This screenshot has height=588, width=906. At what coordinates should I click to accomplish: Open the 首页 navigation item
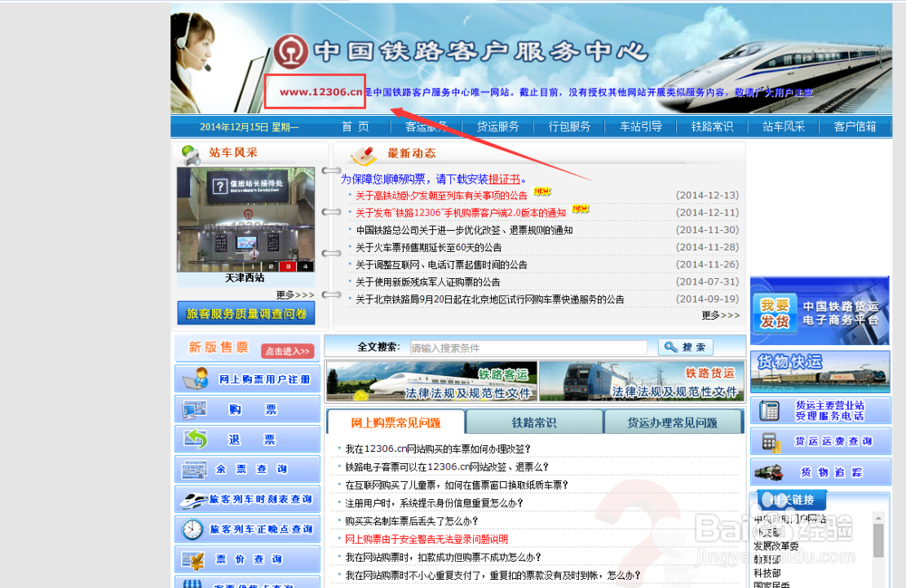coord(355,127)
